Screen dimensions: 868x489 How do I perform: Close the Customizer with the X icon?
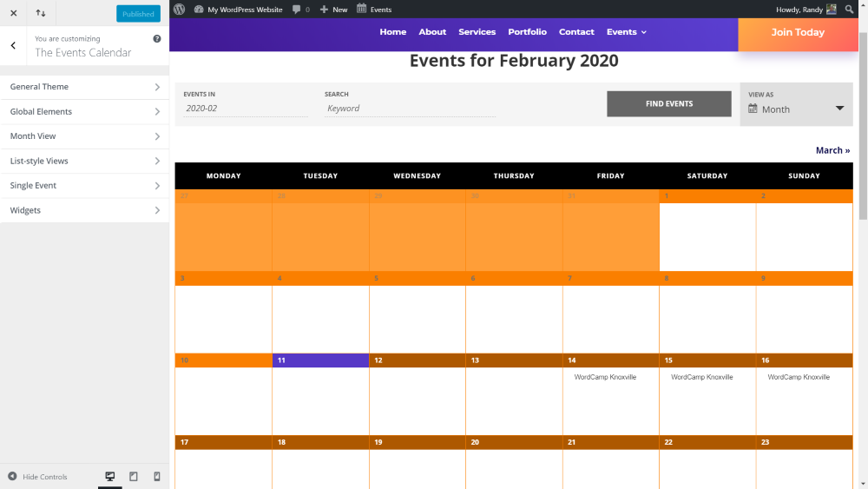click(x=13, y=13)
